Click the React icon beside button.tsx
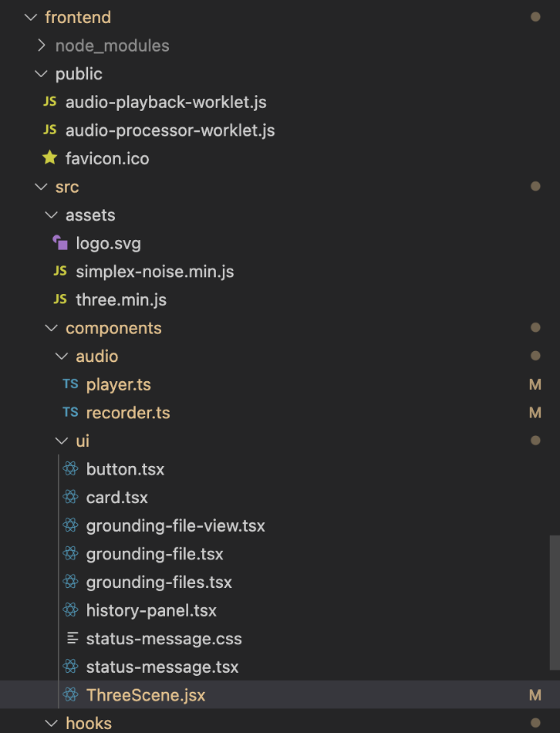Image resolution: width=560 pixels, height=733 pixels. click(71, 468)
